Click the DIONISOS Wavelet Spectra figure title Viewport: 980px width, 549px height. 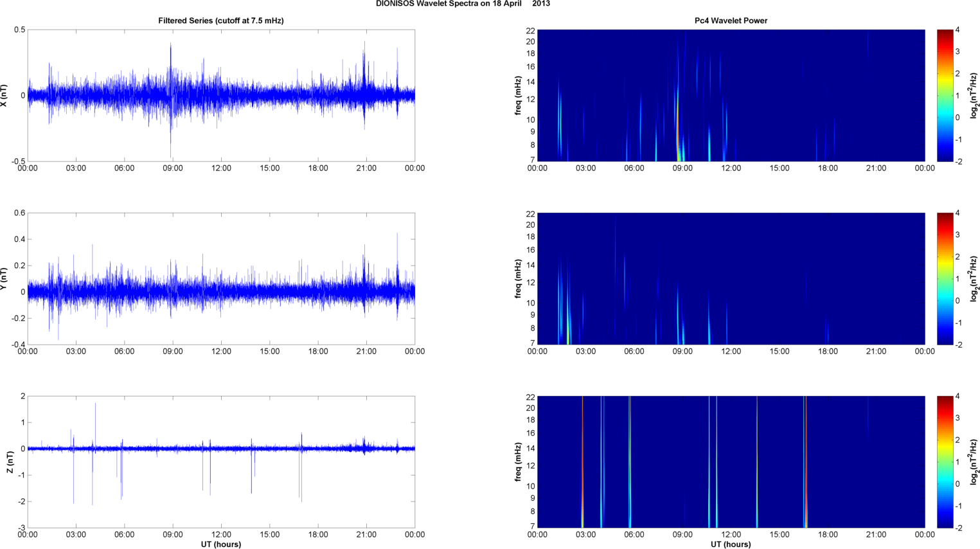pyautogui.click(x=463, y=4)
